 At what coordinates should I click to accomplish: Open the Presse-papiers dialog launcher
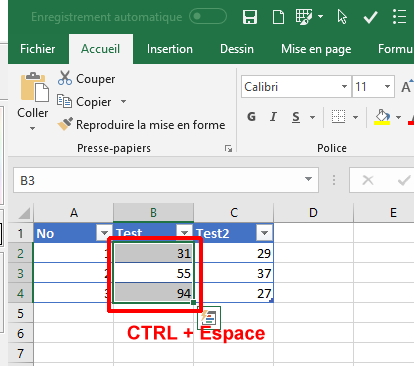pos(228,148)
